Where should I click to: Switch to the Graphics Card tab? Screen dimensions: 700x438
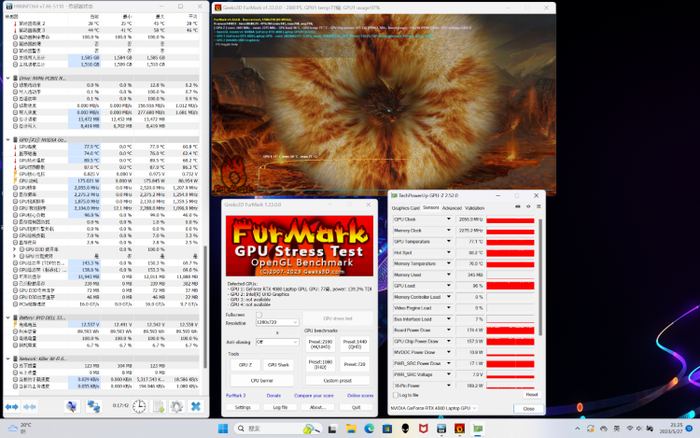(406, 208)
